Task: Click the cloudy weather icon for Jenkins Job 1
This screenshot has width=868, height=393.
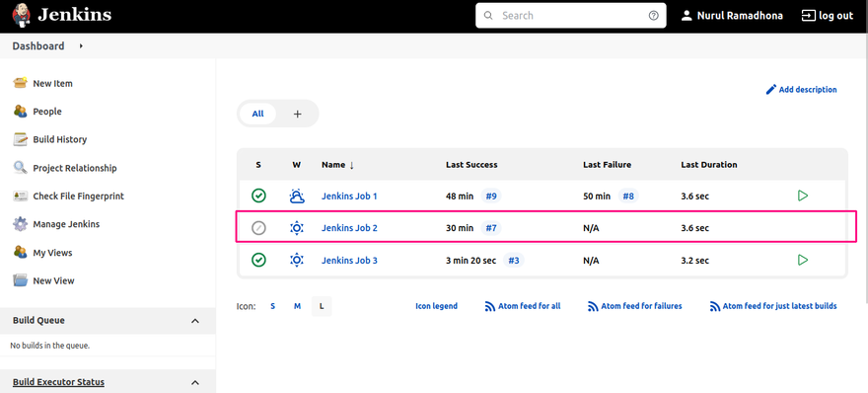Action: click(297, 196)
